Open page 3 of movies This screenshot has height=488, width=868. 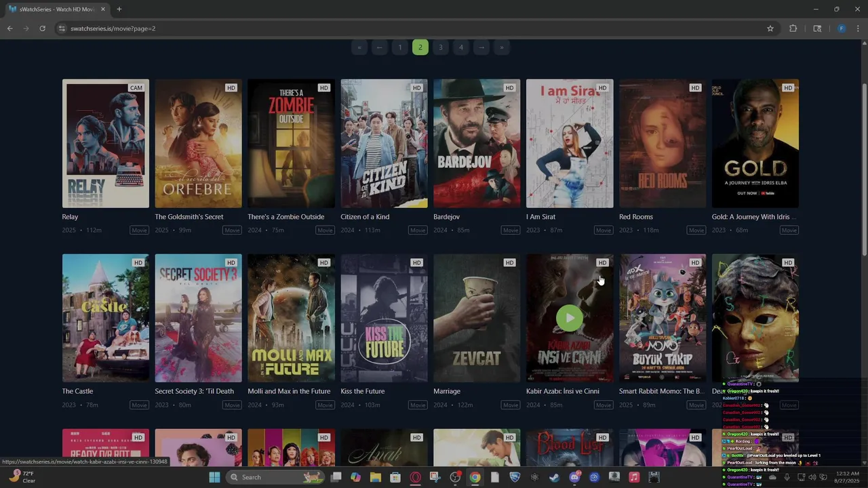[441, 47]
